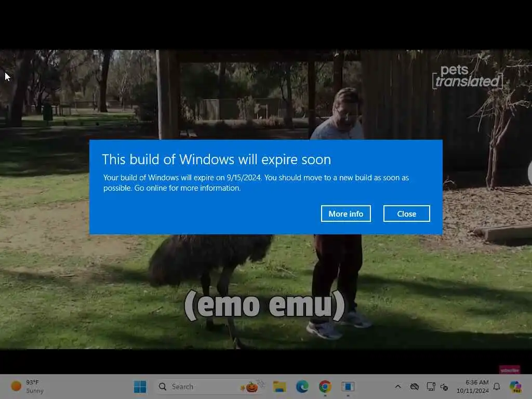Click the volume/sync tray icon

point(444,387)
